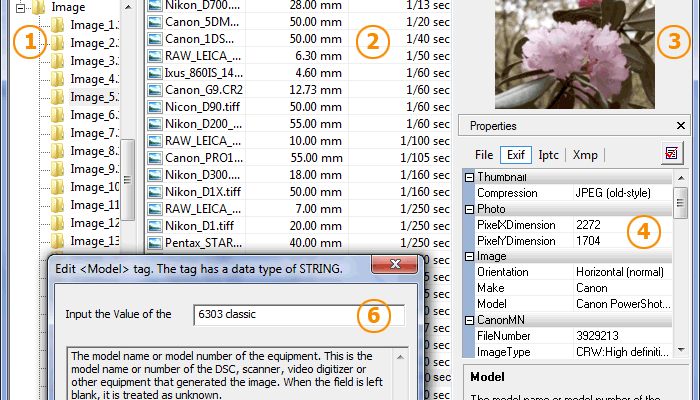Screen dimensions: 700x400
Task: Select the Canon_5DM file icon
Action: pos(155,22)
